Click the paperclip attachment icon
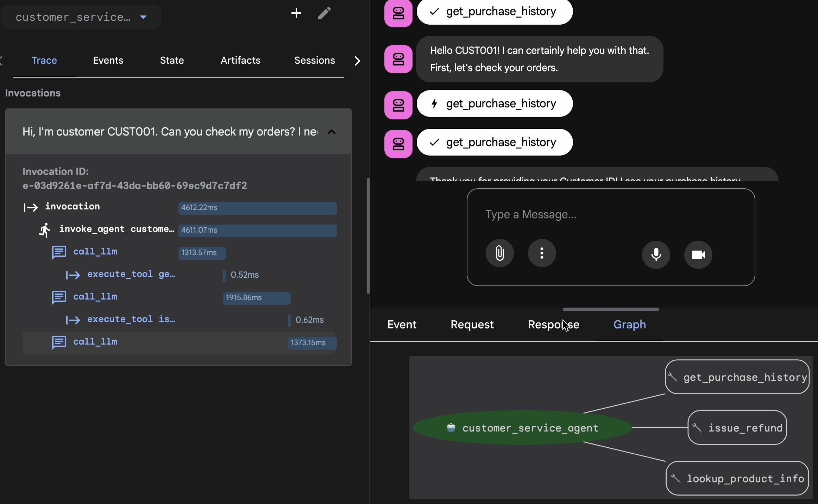The width and height of the screenshot is (818, 504). coord(499,253)
